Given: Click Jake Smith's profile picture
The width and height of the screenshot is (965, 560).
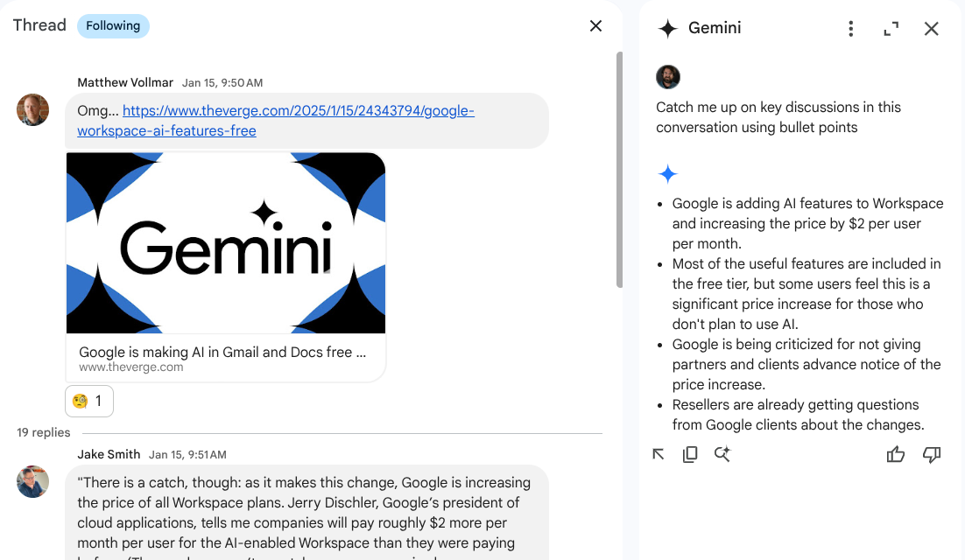Looking at the screenshot, I should tap(32, 482).
